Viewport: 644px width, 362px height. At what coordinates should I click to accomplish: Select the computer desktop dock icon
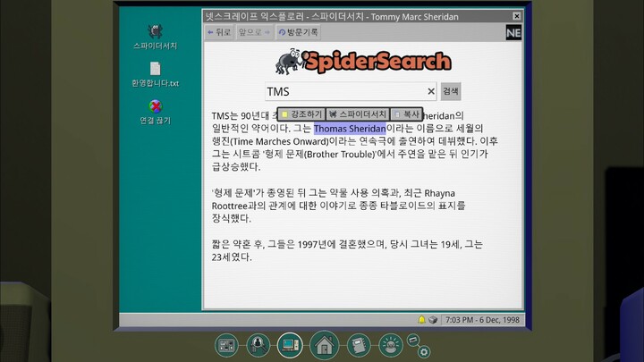point(290,343)
